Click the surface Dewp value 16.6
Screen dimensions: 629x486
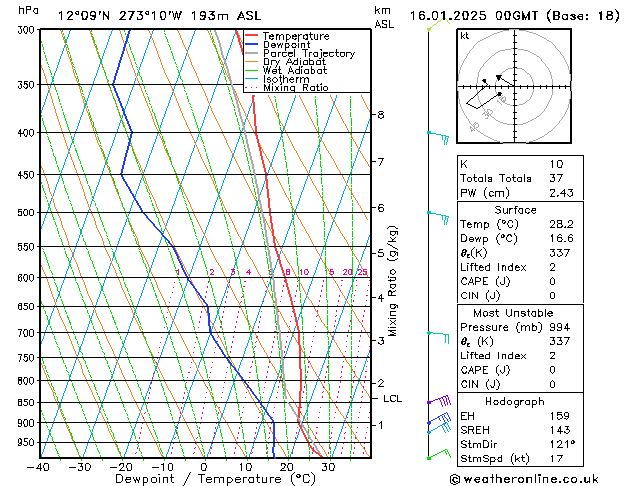point(562,238)
